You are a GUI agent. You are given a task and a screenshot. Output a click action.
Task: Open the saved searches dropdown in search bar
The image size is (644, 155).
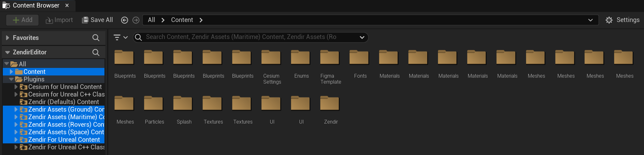pyautogui.click(x=362, y=37)
